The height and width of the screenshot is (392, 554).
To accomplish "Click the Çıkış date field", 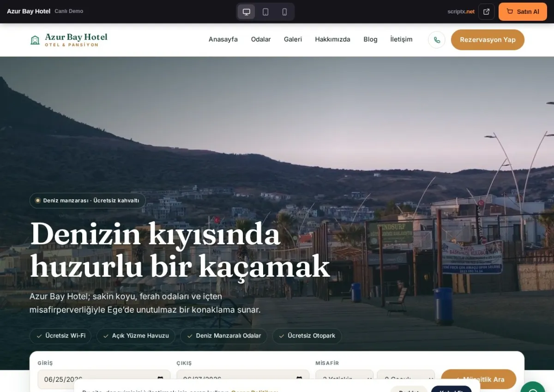I will [243, 379].
